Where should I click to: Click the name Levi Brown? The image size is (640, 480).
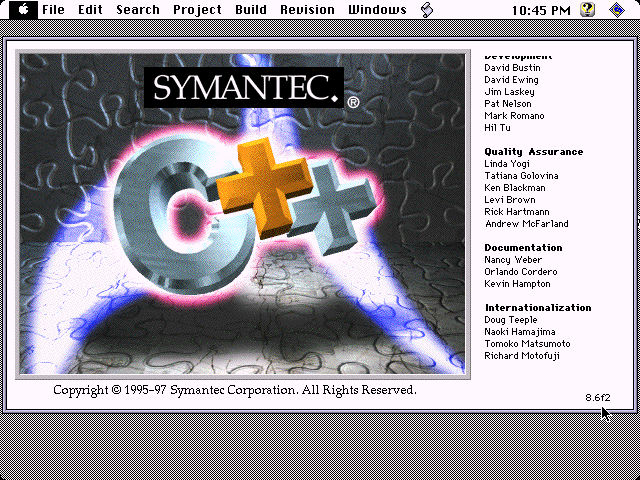510,200
